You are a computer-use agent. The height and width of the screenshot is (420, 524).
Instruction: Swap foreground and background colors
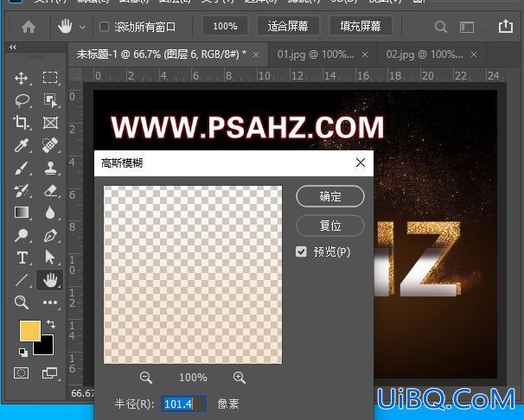pyautogui.click(x=51, y=323)
